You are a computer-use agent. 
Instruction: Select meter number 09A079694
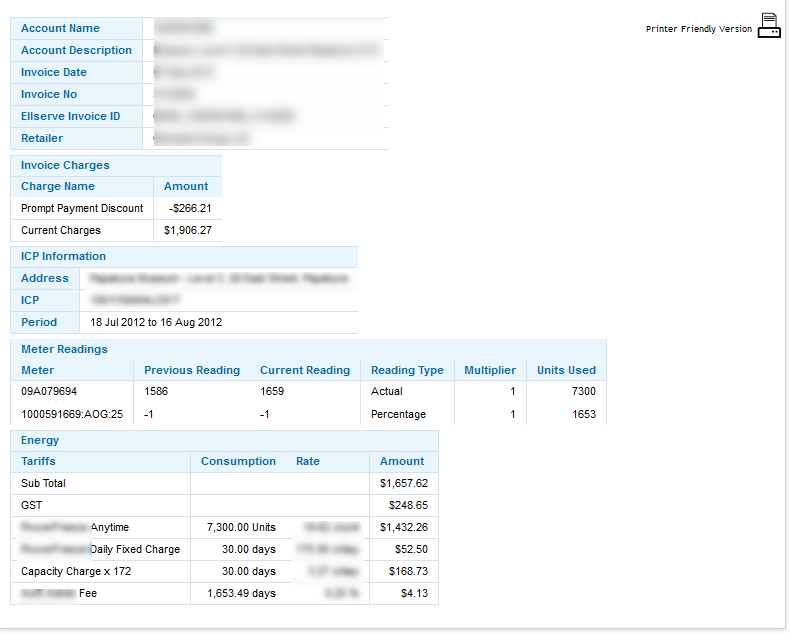(49, 392)
